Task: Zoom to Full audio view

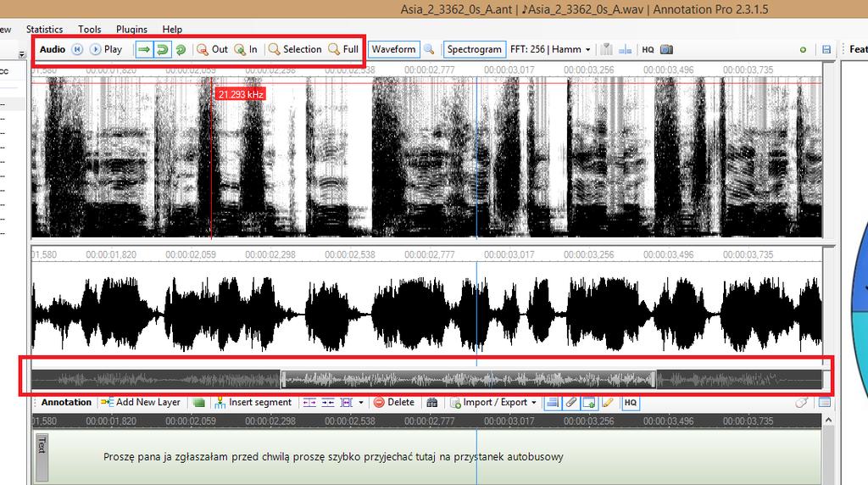Action: [x=344, y=49]
